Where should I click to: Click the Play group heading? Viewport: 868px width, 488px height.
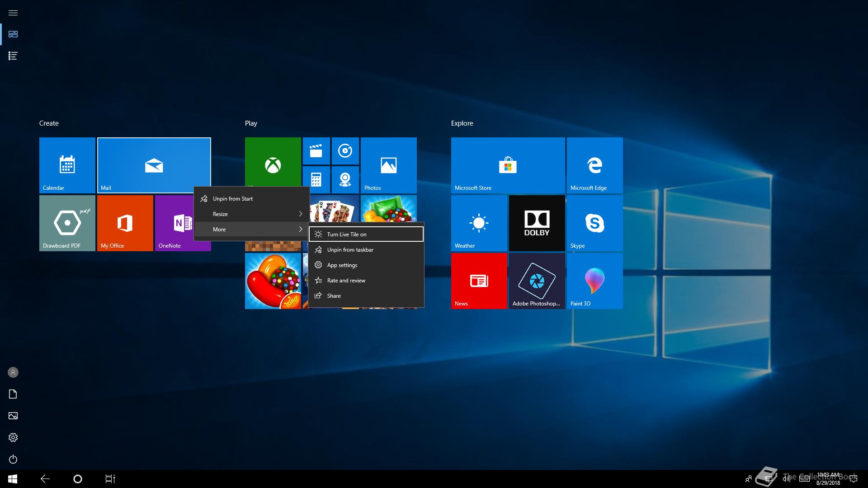coord(251,123)
